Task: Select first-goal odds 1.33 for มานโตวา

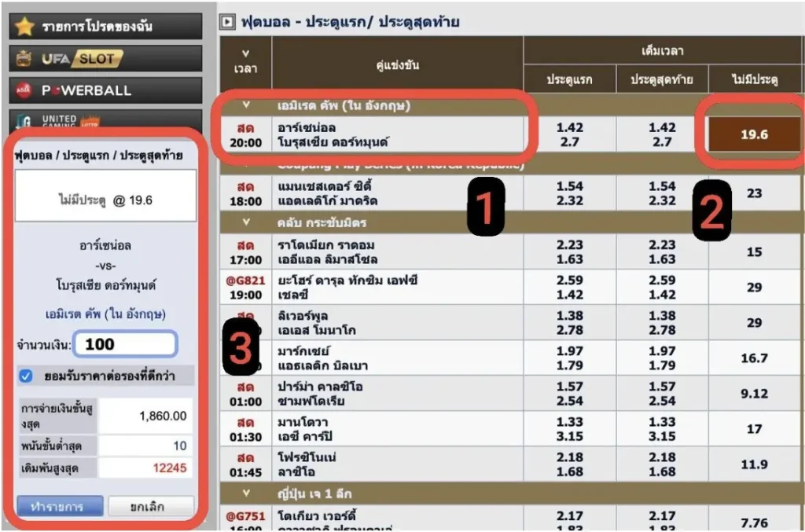Action: (570, 422)
